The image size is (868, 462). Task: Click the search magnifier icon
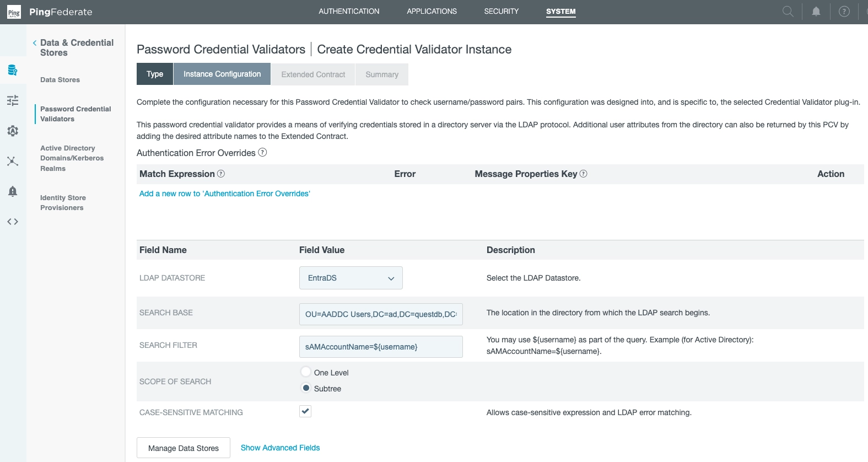[788, 12]
